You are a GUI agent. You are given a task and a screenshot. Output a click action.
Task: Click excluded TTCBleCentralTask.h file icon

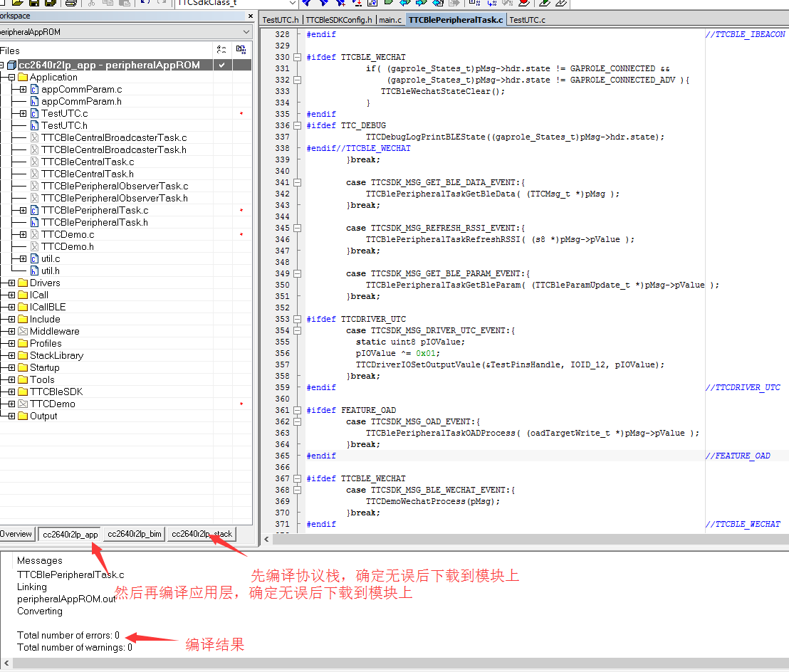click(34, 174)
